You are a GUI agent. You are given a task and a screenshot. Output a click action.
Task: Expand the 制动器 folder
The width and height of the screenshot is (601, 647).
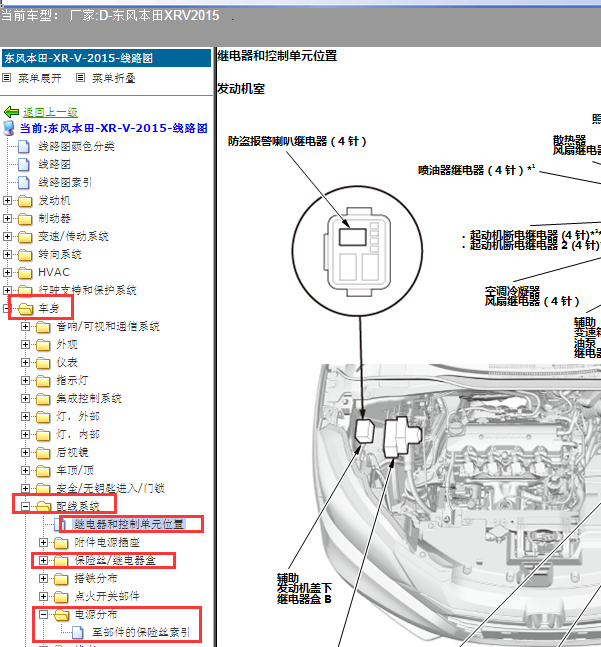tap(7, 218)
